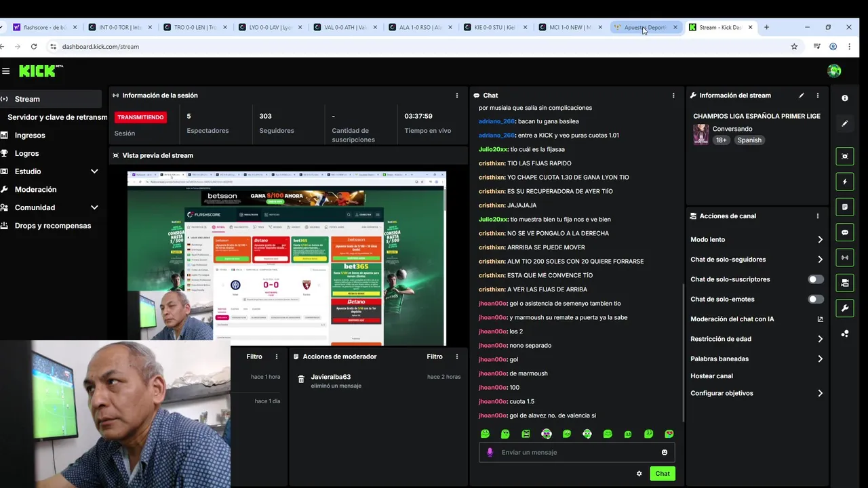Open the Kick hamburger menu
Viewport: 868px width, 488px height.
pyautogui.click(x=5, y=71)
